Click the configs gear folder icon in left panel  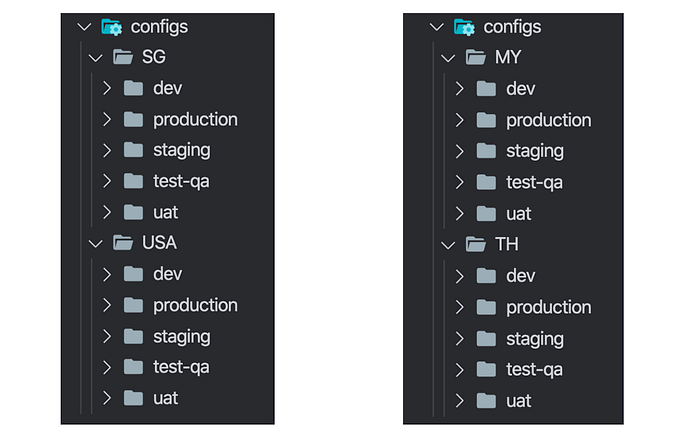(113, 27)
